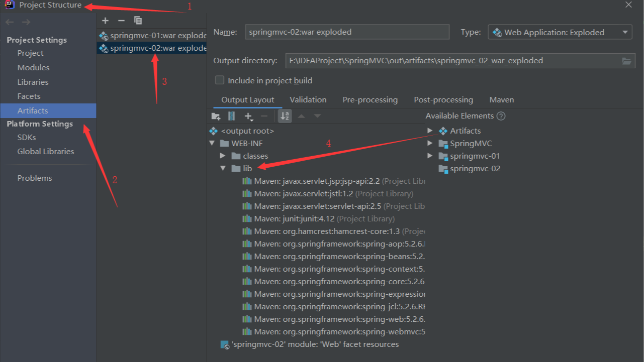Remove the selected artifact with the minus icon
The height and width of the screenshot is (362, 644).
pyautogui.click(x=121, y=21)
